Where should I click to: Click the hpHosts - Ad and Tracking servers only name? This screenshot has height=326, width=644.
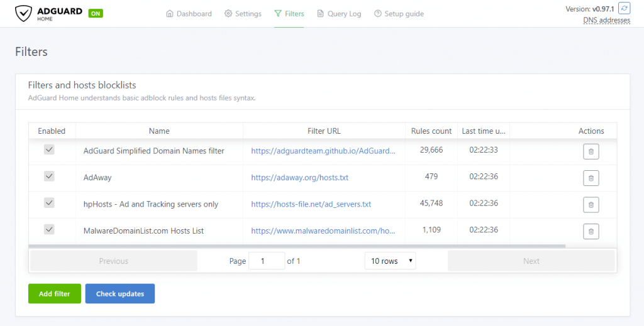tap(151, 204)
